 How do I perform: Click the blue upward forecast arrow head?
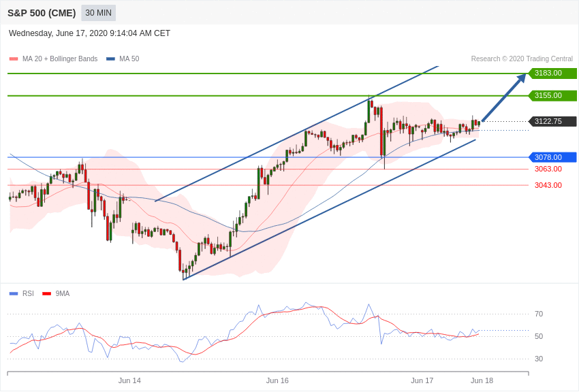pyautogui.click(x=522, y=78)
